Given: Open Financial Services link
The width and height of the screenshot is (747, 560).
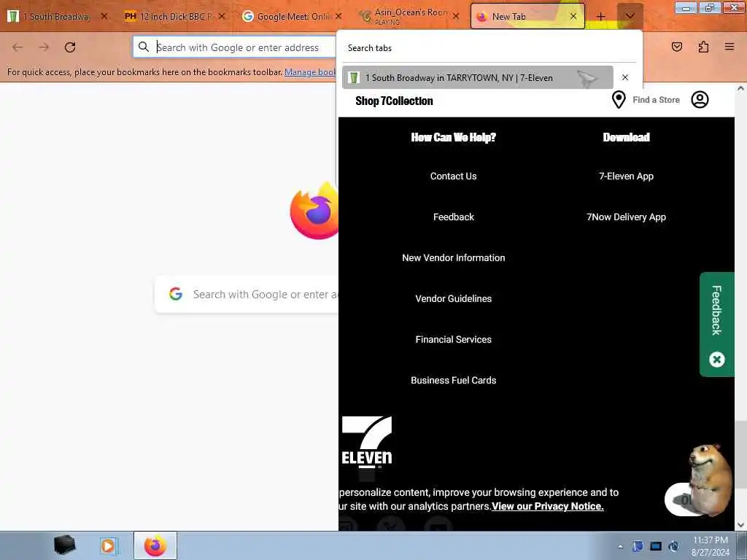Looking at the screenshot, I should pos(453,340).
